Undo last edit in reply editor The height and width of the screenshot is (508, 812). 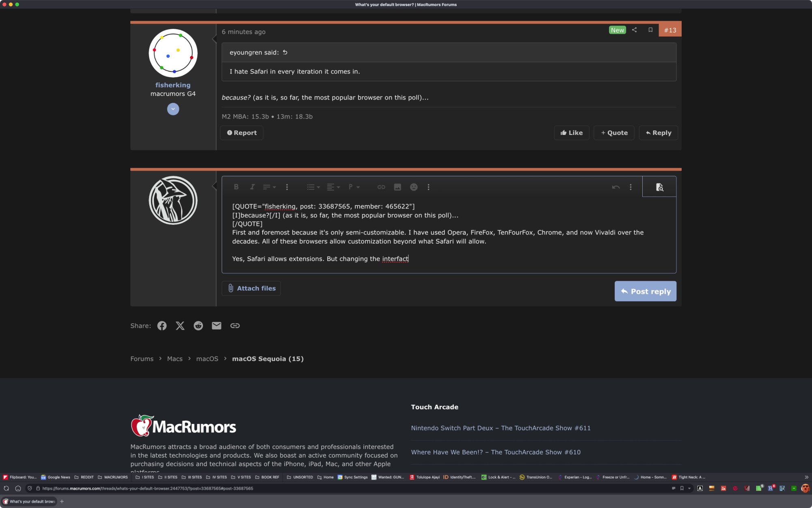(x=615, y=187)
